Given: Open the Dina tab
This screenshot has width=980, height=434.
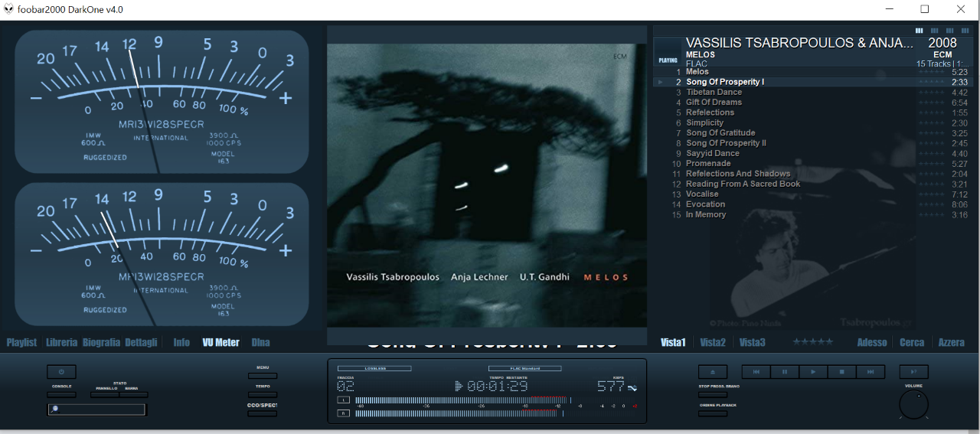Looking at the screenshot, I should 260,342.
